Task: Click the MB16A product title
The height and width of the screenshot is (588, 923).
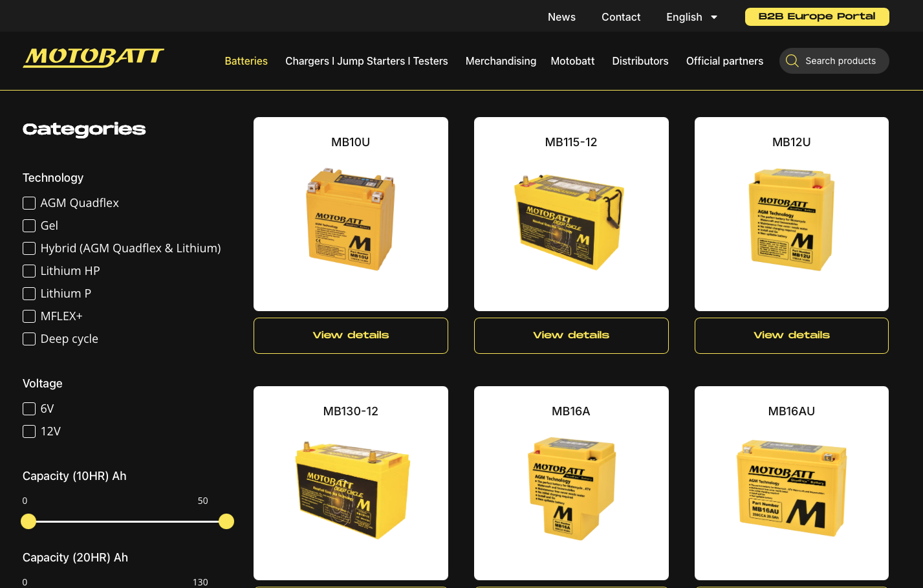Action: click(x=571, y=411)
